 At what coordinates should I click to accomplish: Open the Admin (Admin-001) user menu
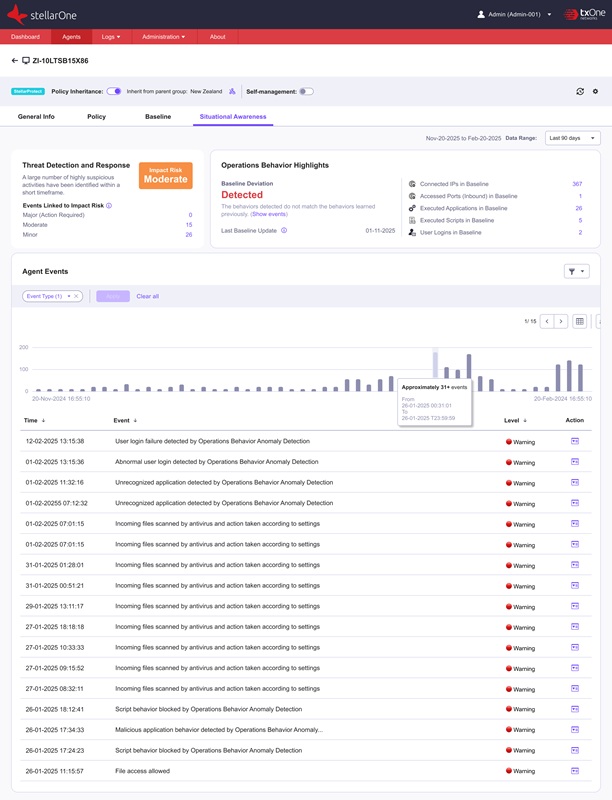(x=514, y=15)
